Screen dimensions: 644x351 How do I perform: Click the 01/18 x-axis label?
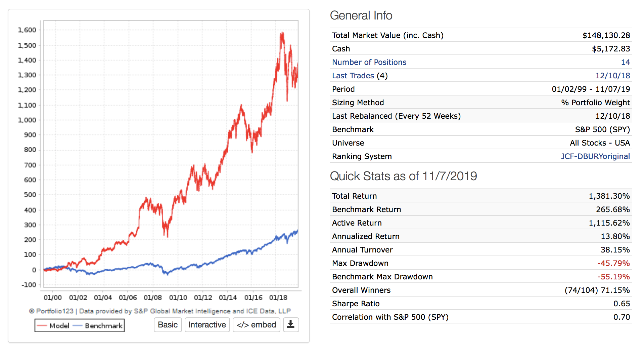278,298
